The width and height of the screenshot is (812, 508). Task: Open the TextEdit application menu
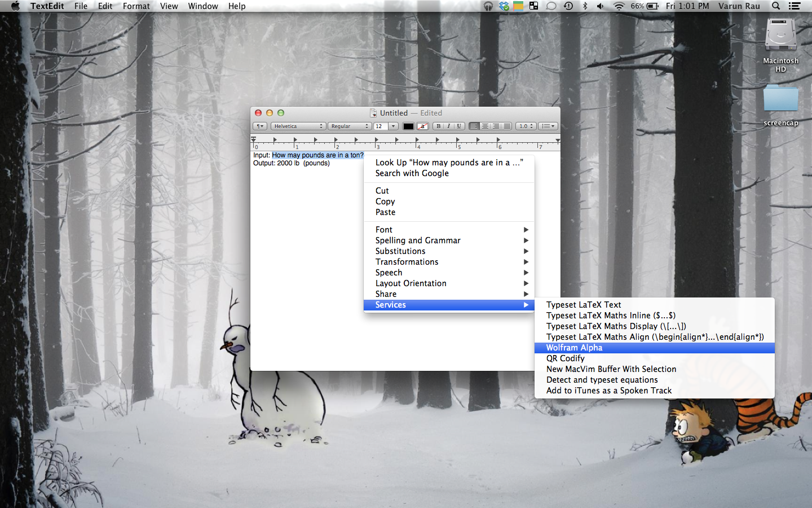point(47,6)
